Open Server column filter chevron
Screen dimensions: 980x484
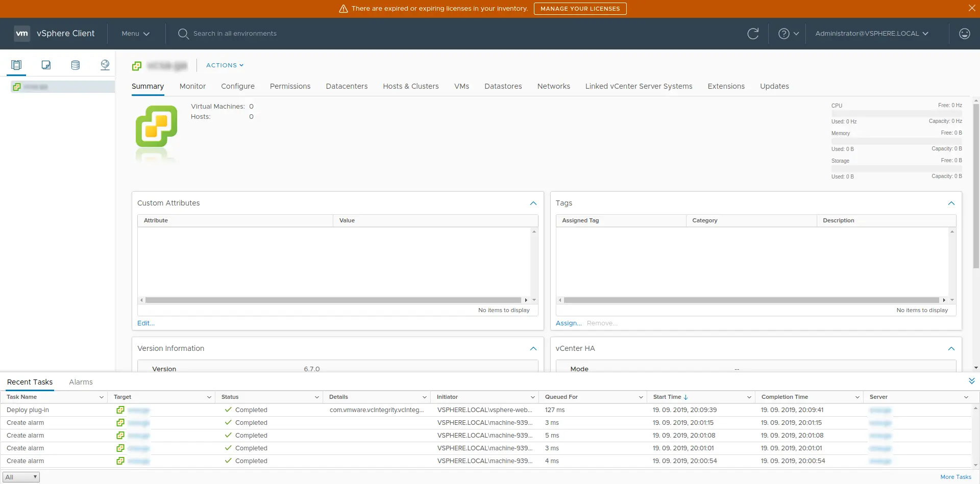click(966, 397)
